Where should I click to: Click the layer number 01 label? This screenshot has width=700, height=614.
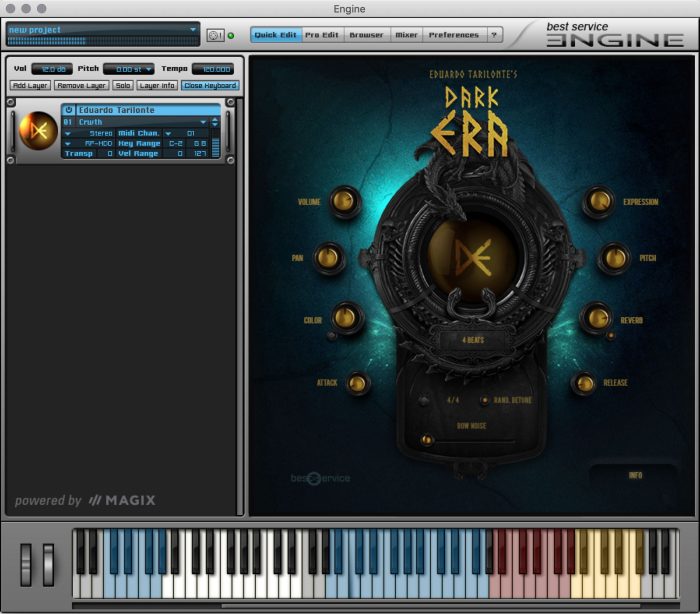68,122
